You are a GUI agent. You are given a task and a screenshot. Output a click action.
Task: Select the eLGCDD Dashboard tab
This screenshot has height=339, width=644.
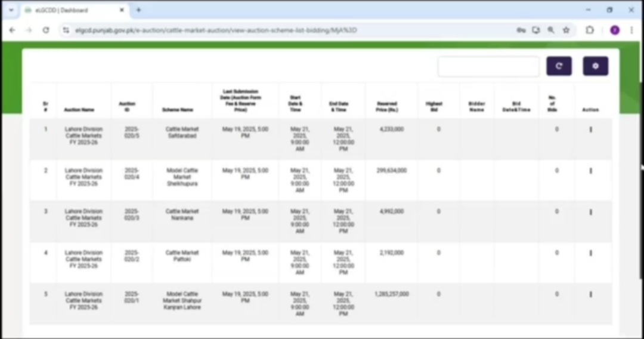[72, 10]
